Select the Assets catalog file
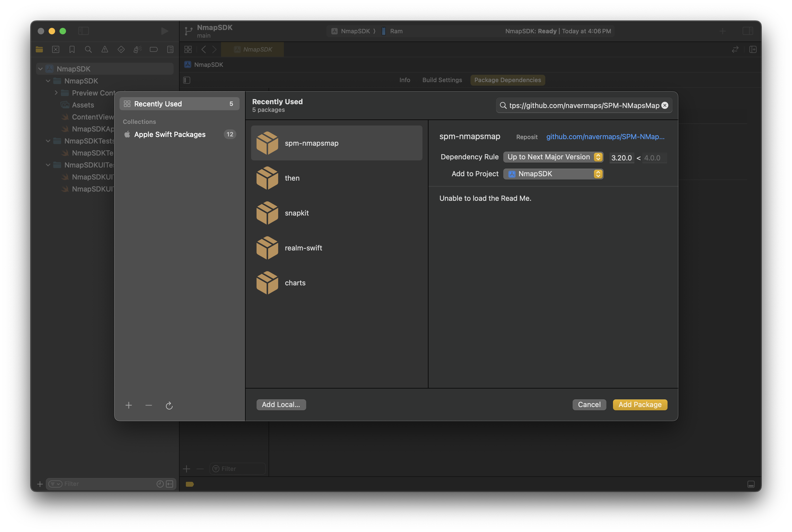 coord(83,105)
